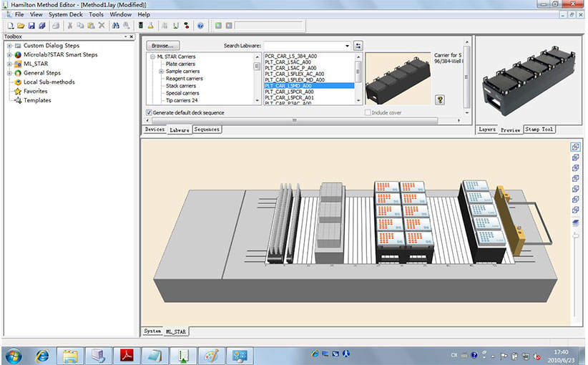Select PLT_CAR_L5PCR_A00 in the labware list
Image resolution: width=588 pixels, height=365 pixels.
[x=289, y=92]
